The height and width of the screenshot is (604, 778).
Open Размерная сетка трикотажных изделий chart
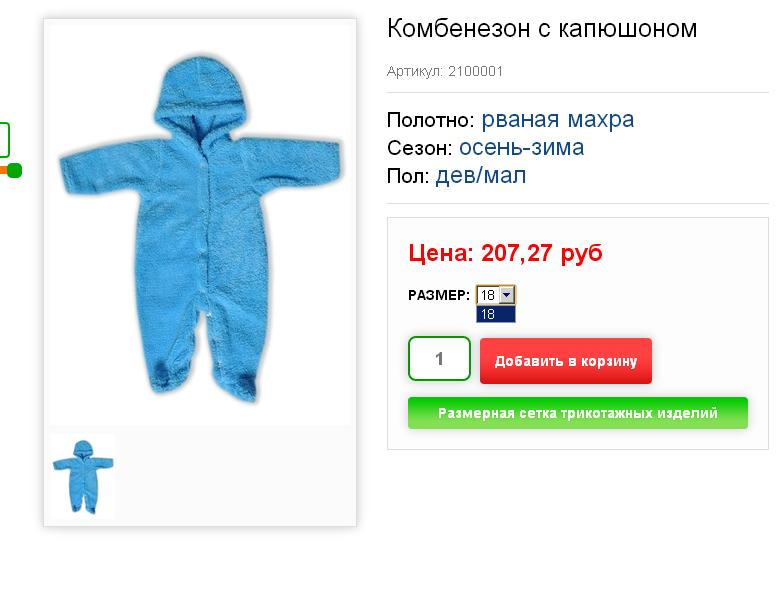[x=578, y=413]
